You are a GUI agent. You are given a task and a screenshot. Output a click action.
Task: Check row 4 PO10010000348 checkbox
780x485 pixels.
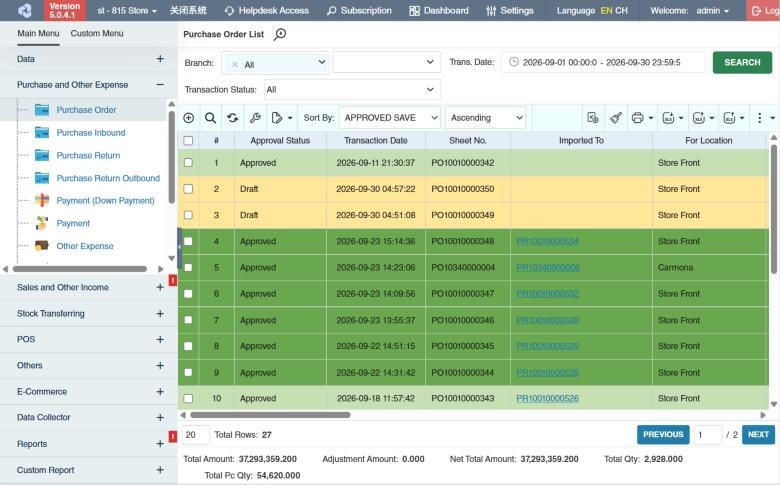188,241
